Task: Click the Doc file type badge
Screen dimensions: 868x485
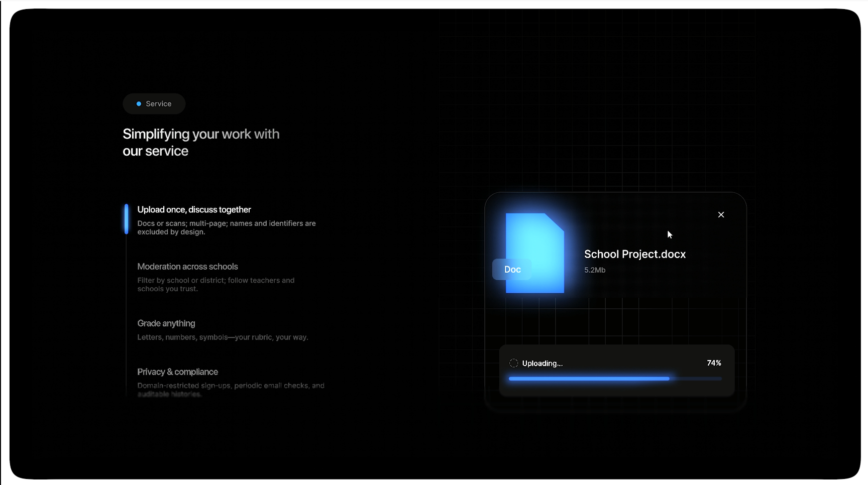Action: (x=512, y=270)
